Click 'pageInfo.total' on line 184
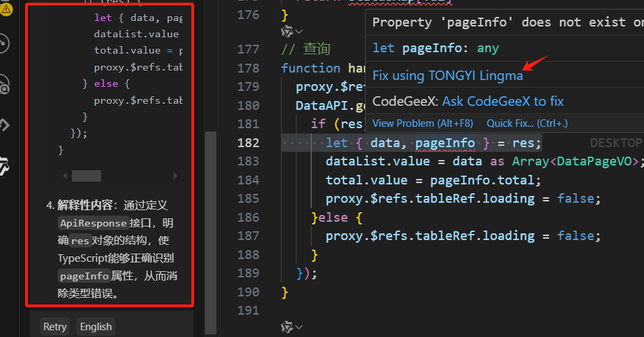644x337 pixels. (x=482, y=180)
